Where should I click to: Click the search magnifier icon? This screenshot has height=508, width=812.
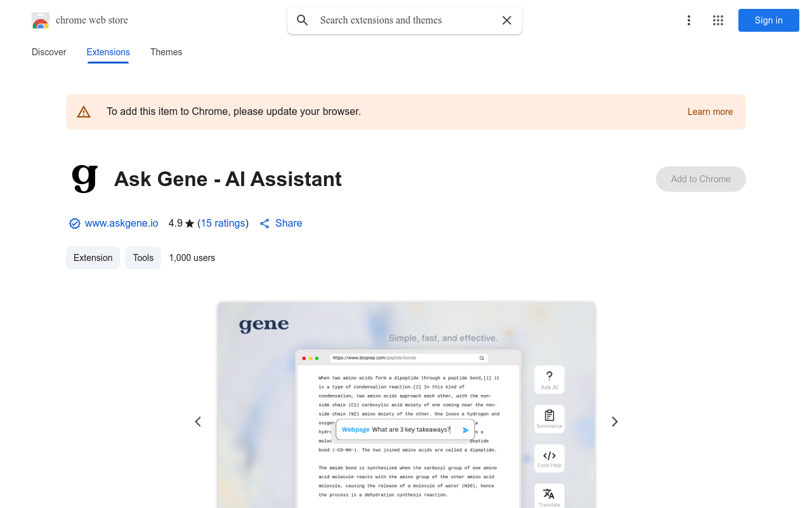tap(303, 20)
